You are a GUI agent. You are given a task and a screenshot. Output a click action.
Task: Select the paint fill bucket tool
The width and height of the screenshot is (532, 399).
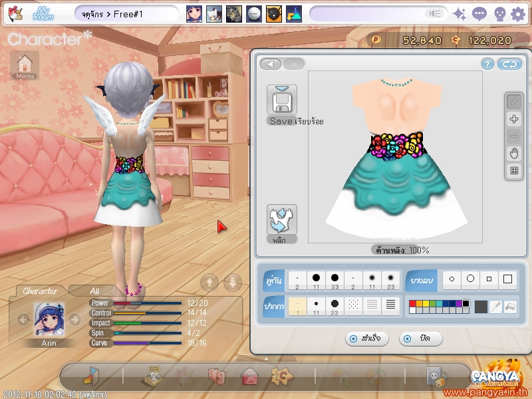510,307
